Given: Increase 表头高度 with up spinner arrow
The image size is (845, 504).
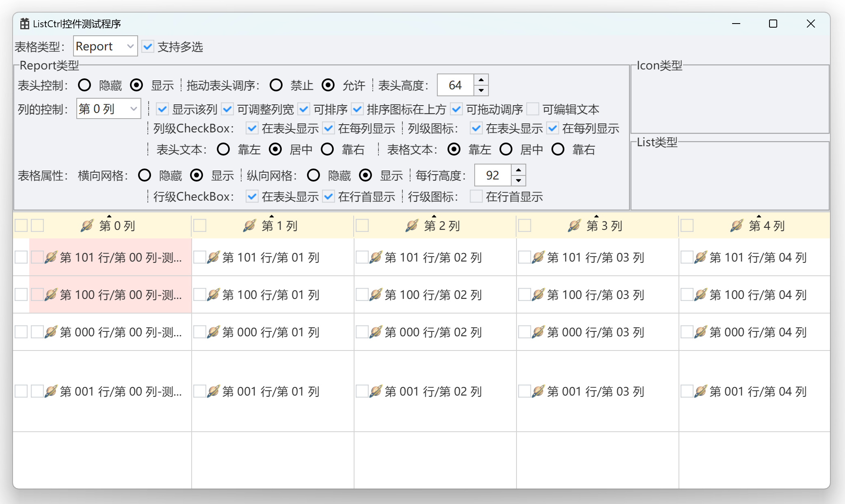Looking at the screenshot, I should pos(481,80).
